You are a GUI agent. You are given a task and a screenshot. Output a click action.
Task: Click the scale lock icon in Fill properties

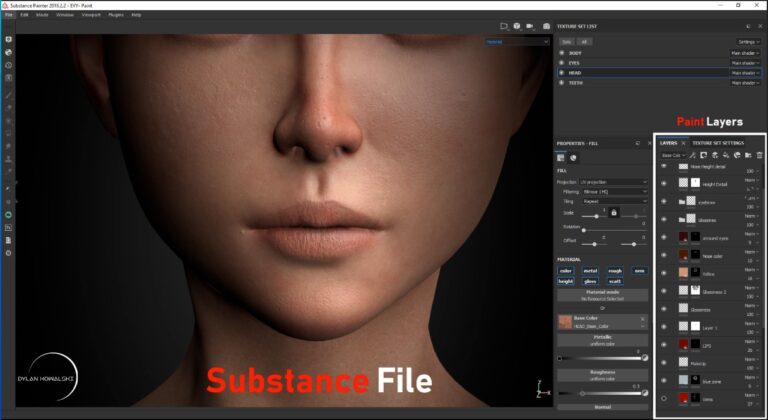(x=614, y=212)
